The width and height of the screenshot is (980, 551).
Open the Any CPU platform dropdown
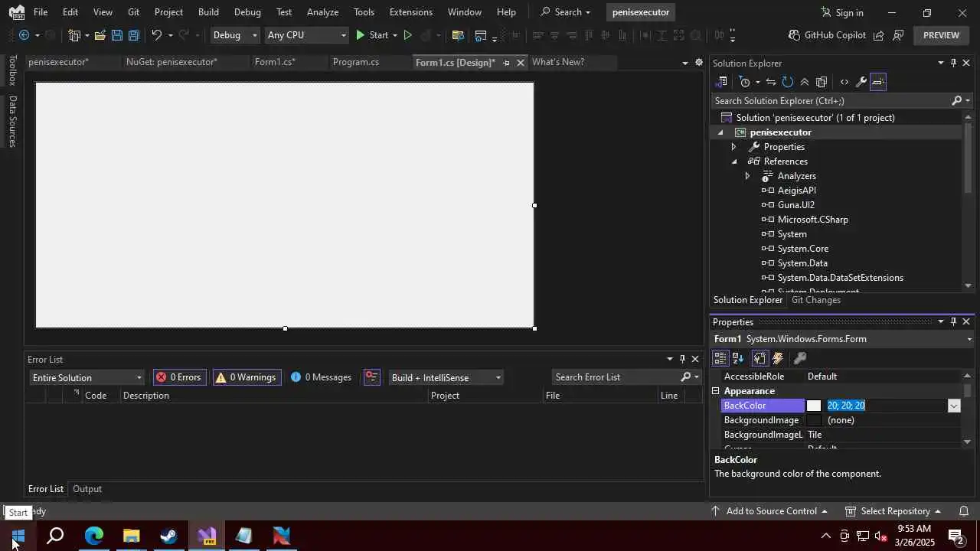click(x=306, y=35)
